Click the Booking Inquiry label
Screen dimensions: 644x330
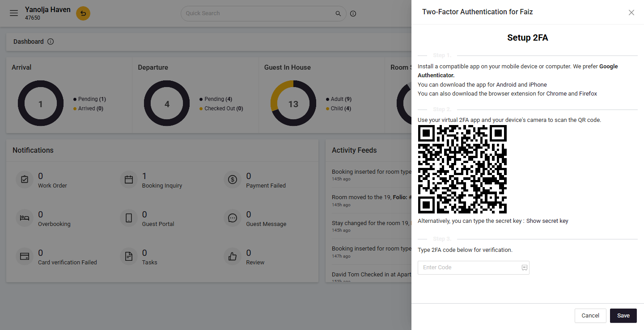coord(162,186)
